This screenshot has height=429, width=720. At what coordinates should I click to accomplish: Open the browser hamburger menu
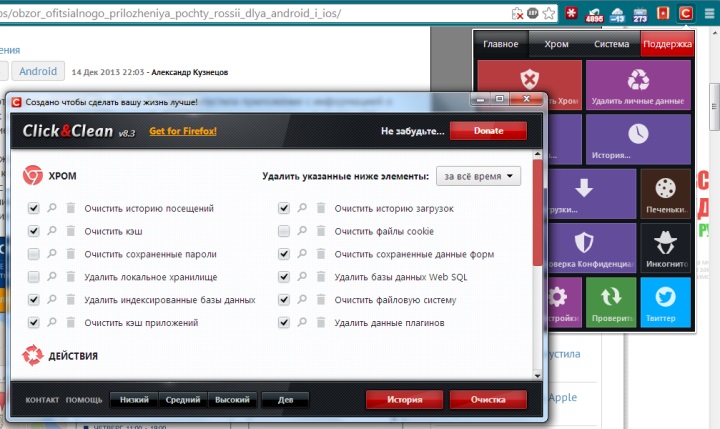[709, 13]
